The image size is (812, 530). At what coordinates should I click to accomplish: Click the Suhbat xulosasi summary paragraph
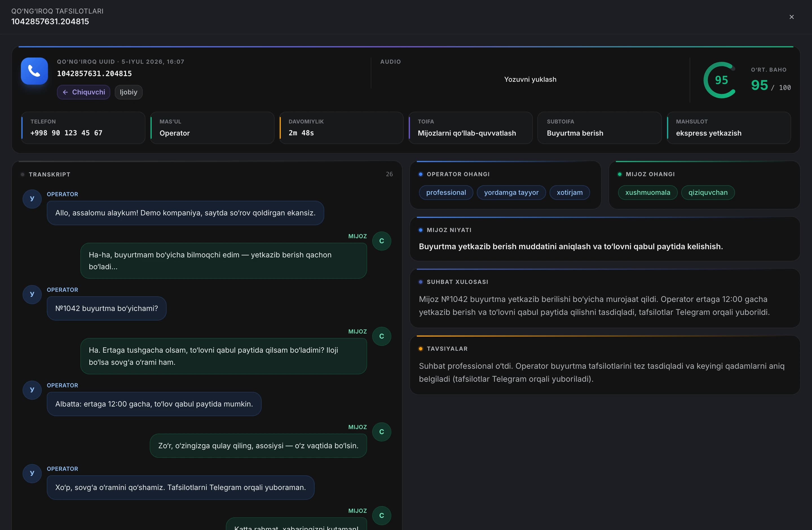594,306
